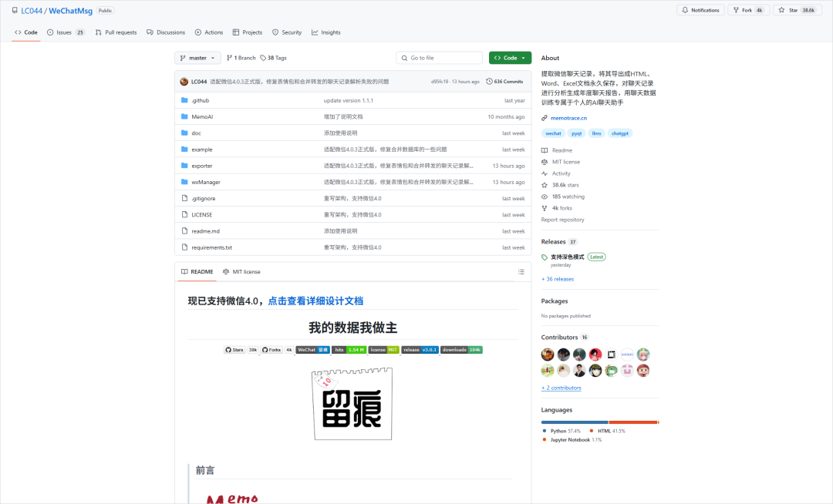This screenshot has height=504, width=833.
Task: Open the README outline icon menu
Action: [521, 271]
